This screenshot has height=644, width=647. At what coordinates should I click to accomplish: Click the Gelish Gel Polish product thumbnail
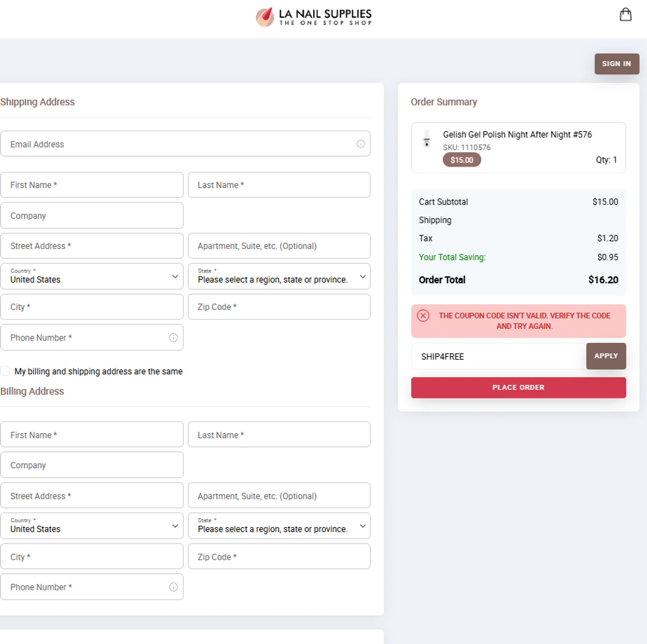(427, 139)
